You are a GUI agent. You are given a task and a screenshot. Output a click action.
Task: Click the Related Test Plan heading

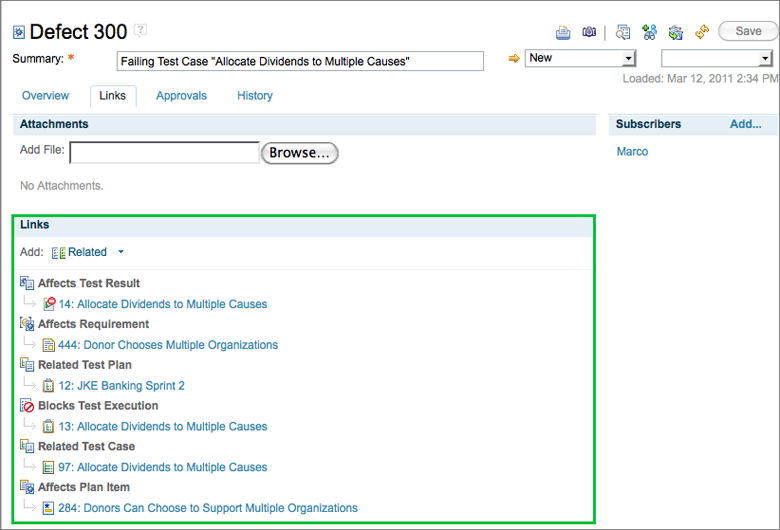(85, 365)
